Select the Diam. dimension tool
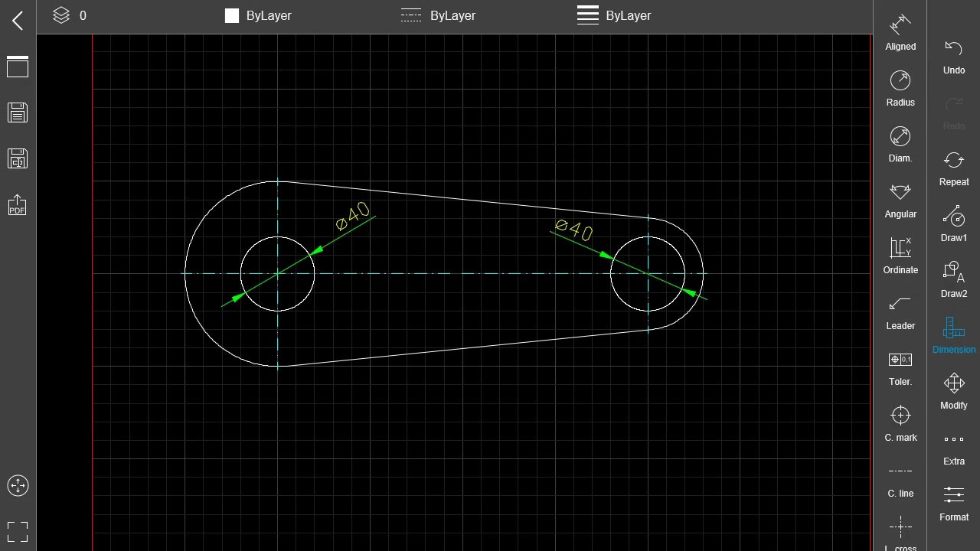The width and height of the screenshot is (980, 551). (x=900, y=144)
